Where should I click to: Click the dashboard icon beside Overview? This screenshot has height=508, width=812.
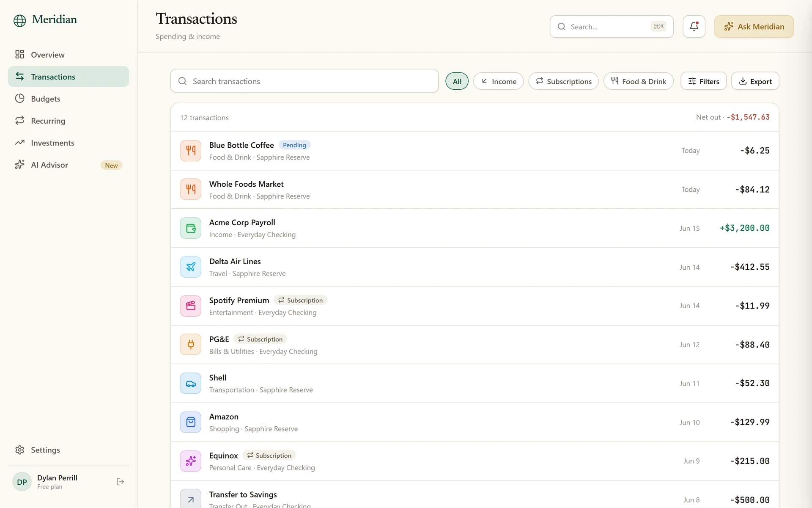19,54
